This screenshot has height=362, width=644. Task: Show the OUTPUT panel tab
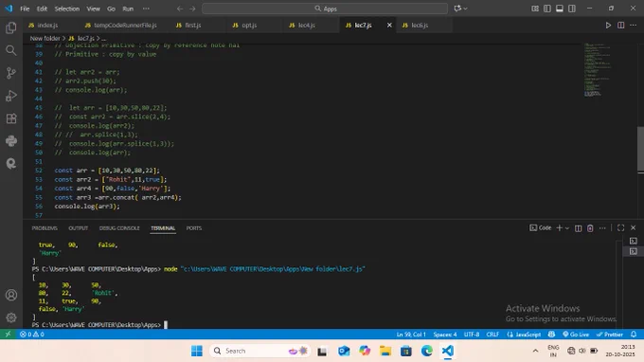pyautogui.click(x=78, y=228)
